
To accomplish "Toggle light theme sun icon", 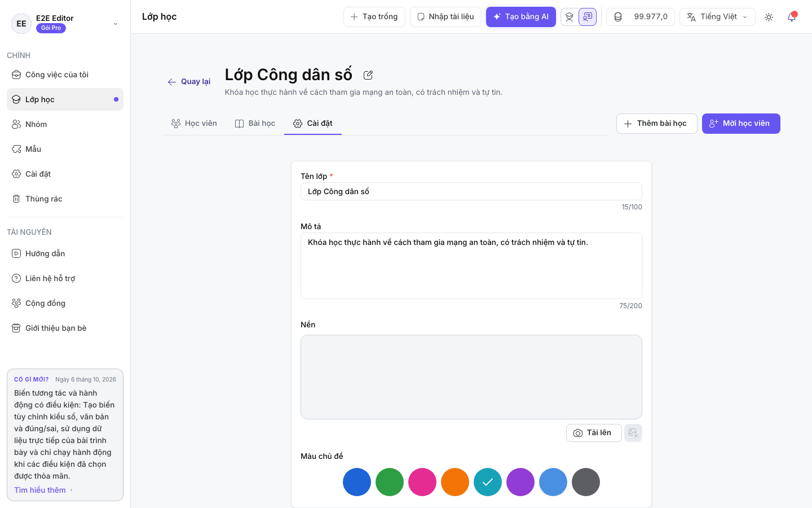I will (769, 17).
